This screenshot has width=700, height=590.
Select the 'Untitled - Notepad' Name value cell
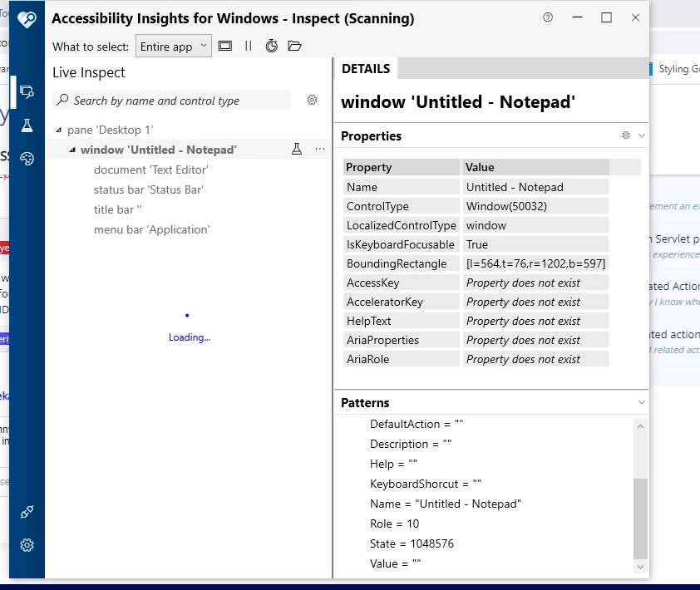535,187
